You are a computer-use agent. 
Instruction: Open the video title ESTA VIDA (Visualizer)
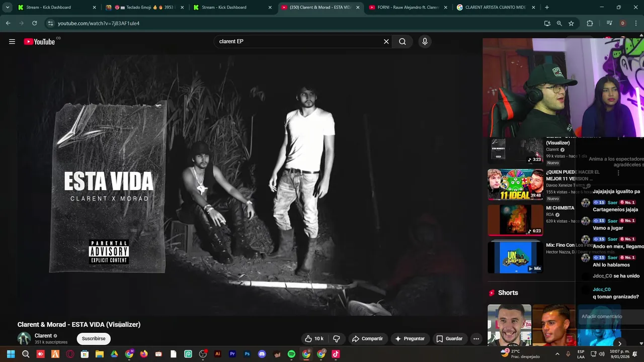(x=79, y=325)
